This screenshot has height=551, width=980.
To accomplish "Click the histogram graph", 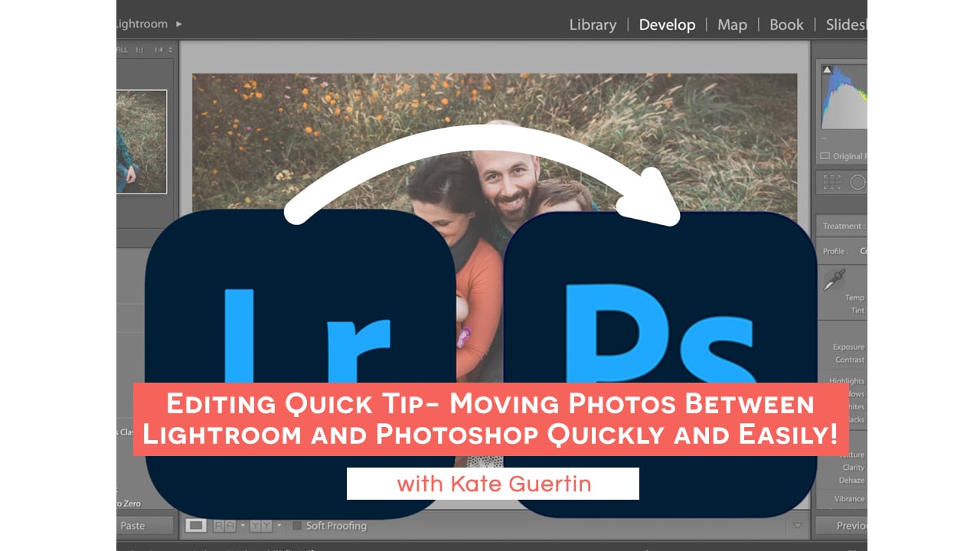I will tap(844, 97).
